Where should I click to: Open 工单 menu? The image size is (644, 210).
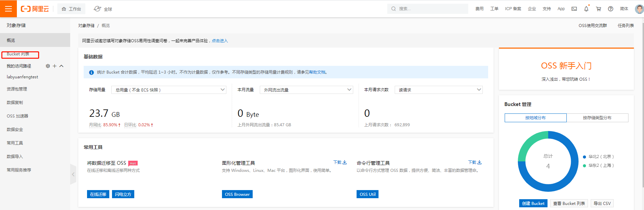coord(494,9)
